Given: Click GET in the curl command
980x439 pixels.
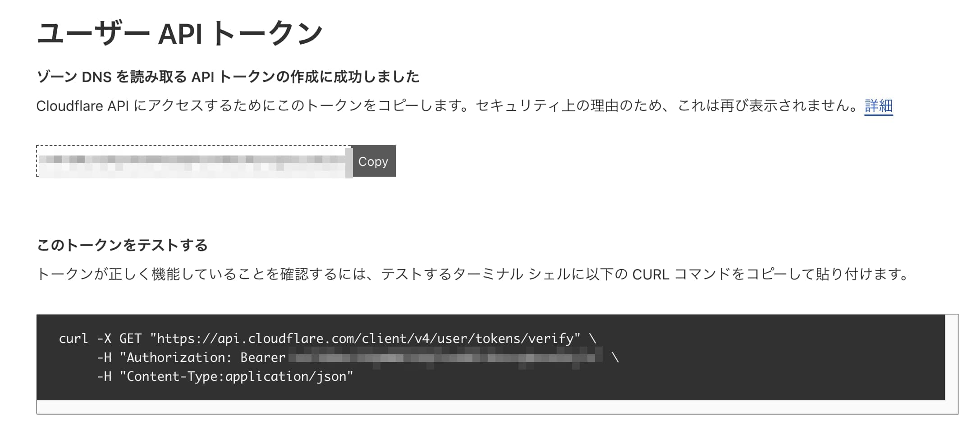Looking at the screenshot, I should (x=130, y=338).
